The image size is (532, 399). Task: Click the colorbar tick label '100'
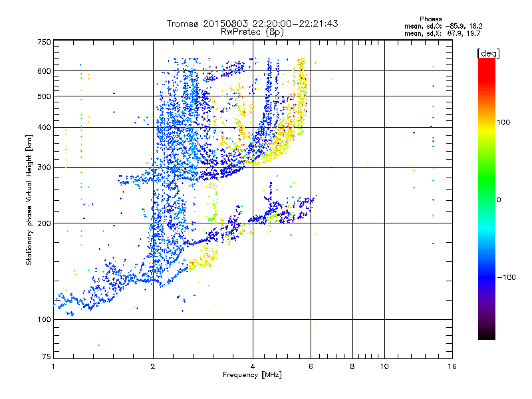click(x=503, y=122)
